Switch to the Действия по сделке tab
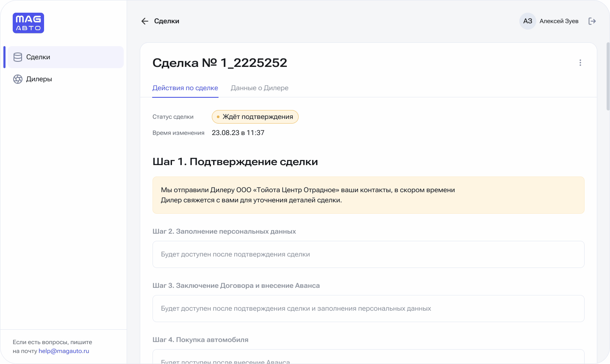610x364 pixels. point(185,88)
